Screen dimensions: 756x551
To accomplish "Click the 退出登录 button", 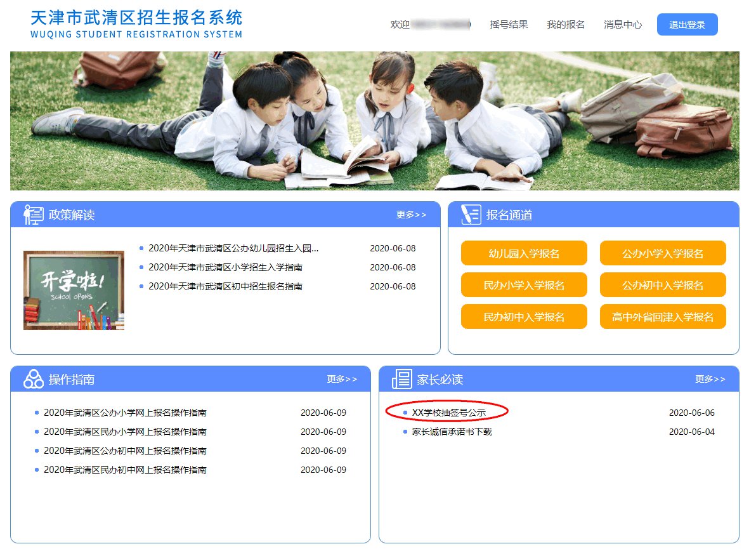I will click(687, 25).
